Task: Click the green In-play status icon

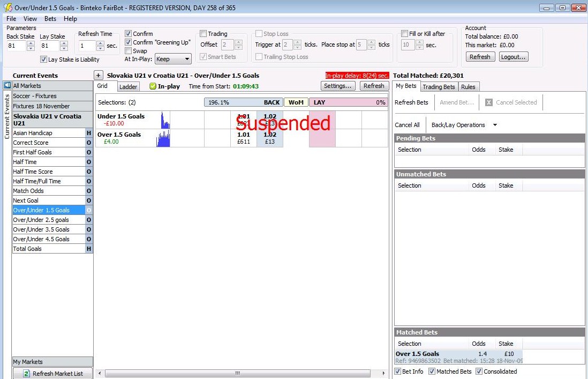Action: [x=153, y=86]
